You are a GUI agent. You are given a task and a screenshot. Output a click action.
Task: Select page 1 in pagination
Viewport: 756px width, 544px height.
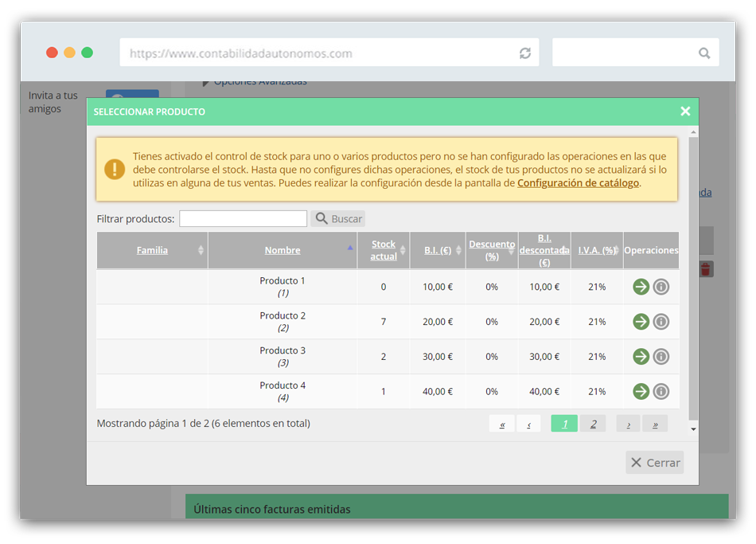[x=564, y=424]
